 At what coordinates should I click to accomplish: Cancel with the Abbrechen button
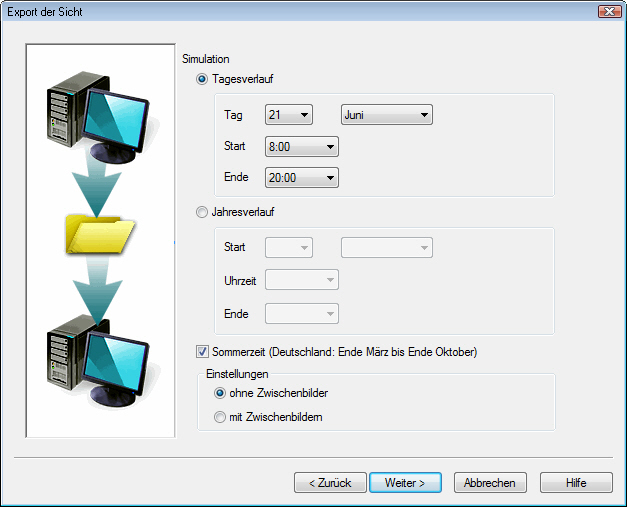coord(490,483)
